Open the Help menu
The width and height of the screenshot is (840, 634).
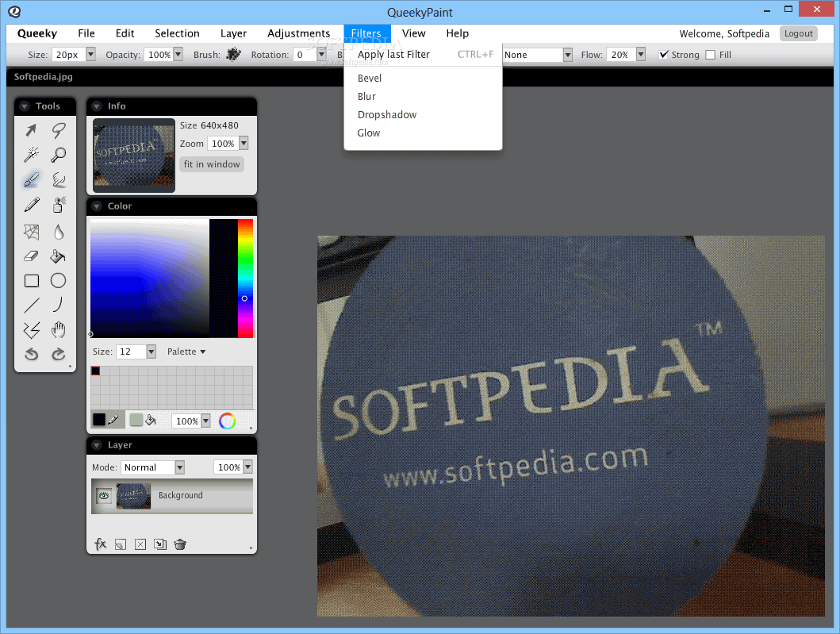[x=457, y=33]
